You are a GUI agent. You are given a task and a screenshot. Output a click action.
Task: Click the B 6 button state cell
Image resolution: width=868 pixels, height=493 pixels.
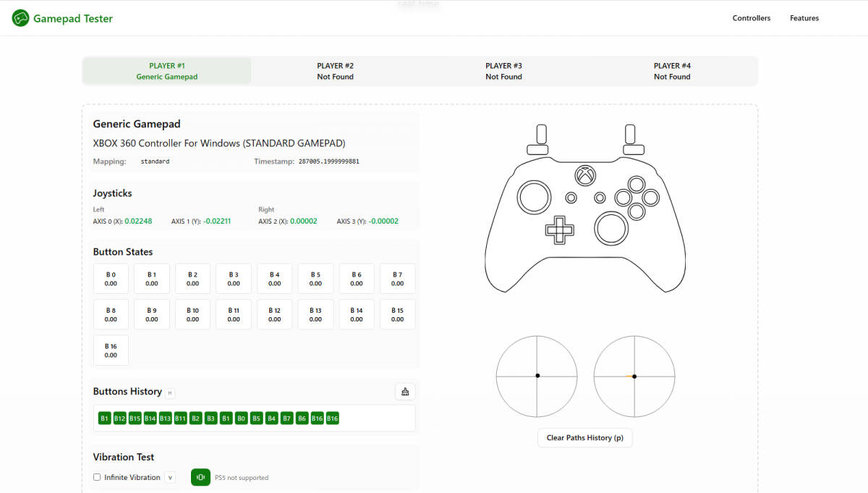[x=357, y=279]
